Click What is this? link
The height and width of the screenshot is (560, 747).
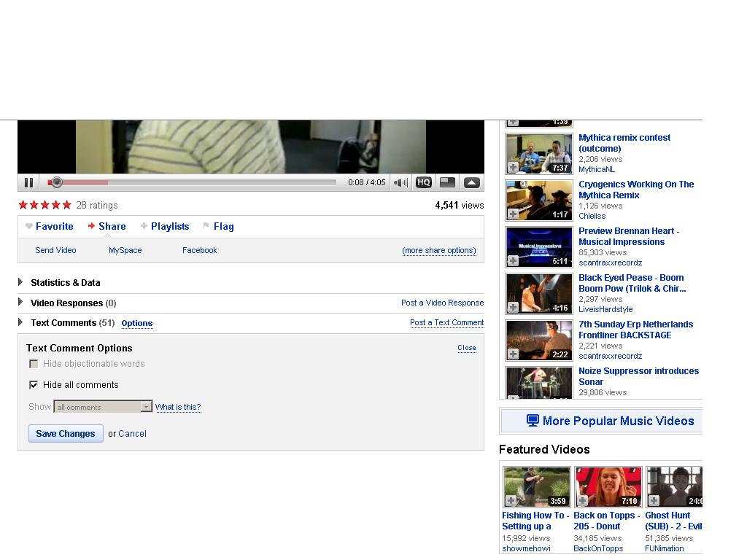(x=178, y=407)
